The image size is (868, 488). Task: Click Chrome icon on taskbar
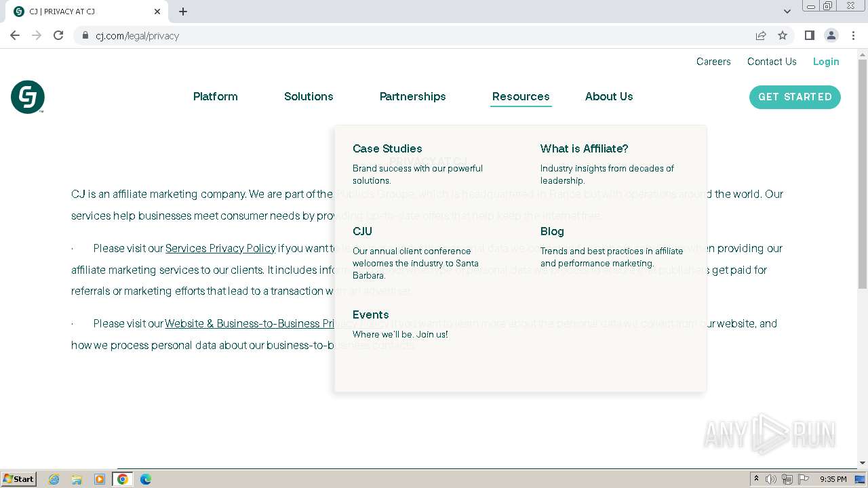click(x=123, y=479)
